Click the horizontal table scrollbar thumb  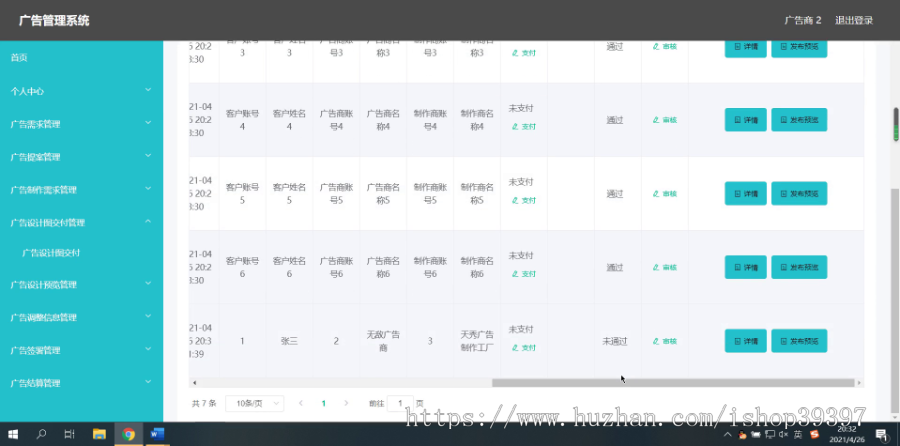pos(673,382)
